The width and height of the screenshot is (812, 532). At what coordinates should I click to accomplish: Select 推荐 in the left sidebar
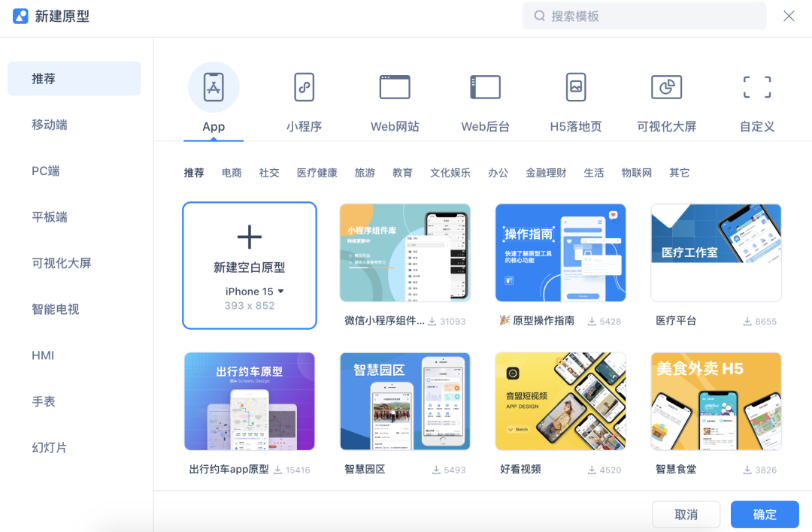pos(74,79)
